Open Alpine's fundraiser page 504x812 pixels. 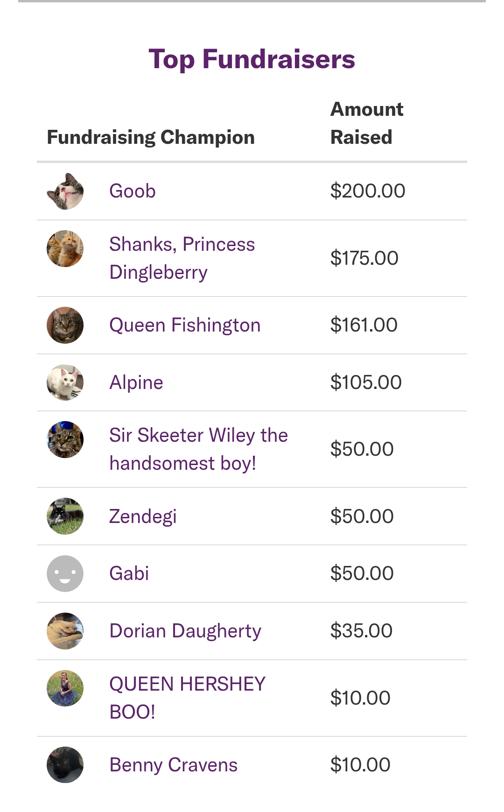point(136,382)
